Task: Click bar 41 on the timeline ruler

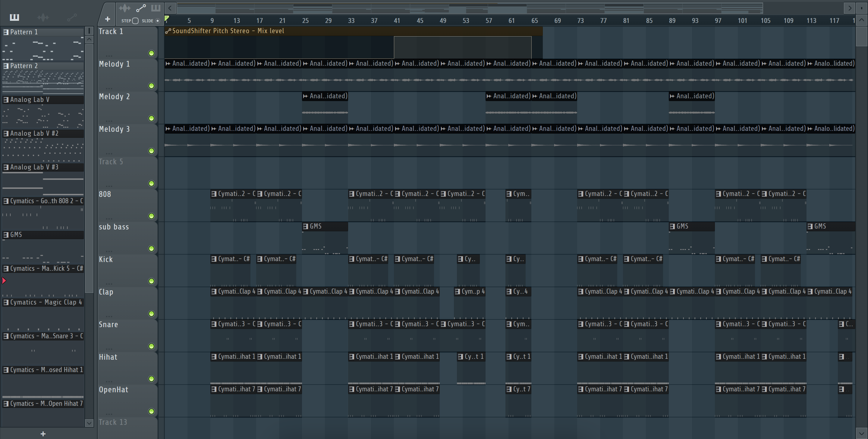Action: tap(397, 21)
